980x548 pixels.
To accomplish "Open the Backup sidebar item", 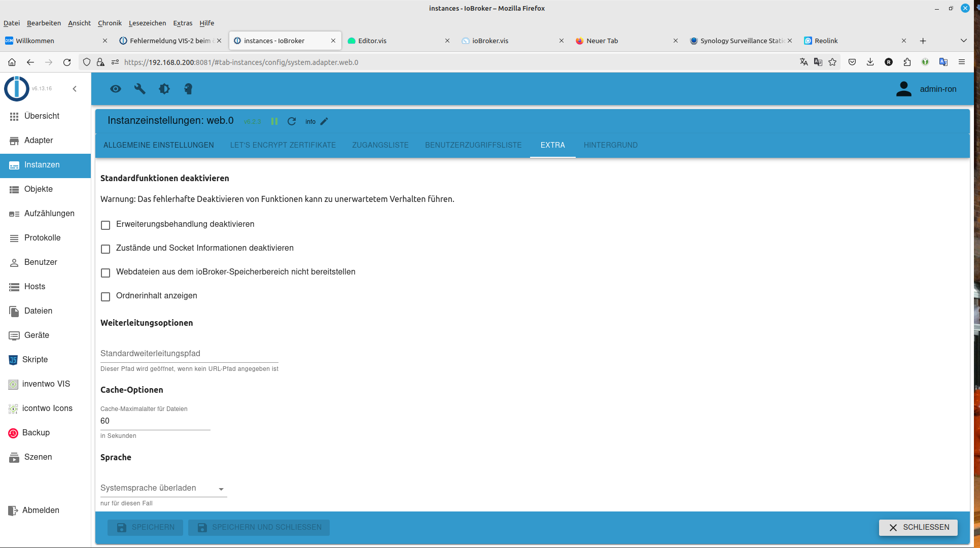I will [x=36, y=432].
